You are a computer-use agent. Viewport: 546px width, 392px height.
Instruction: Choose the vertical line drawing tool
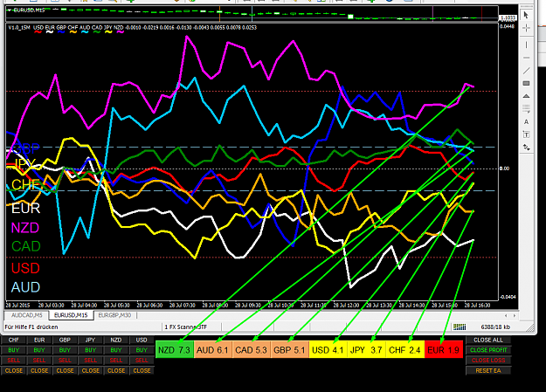pos(526,45)
